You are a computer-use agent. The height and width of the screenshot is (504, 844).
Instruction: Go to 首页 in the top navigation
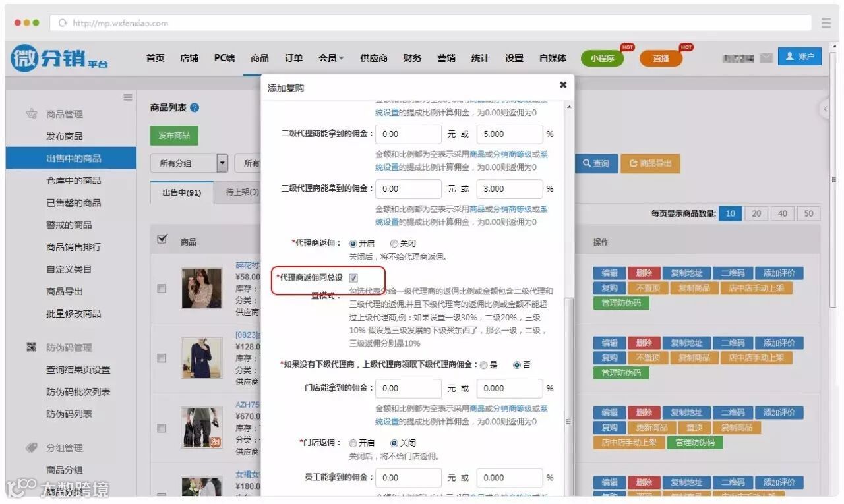156,58
